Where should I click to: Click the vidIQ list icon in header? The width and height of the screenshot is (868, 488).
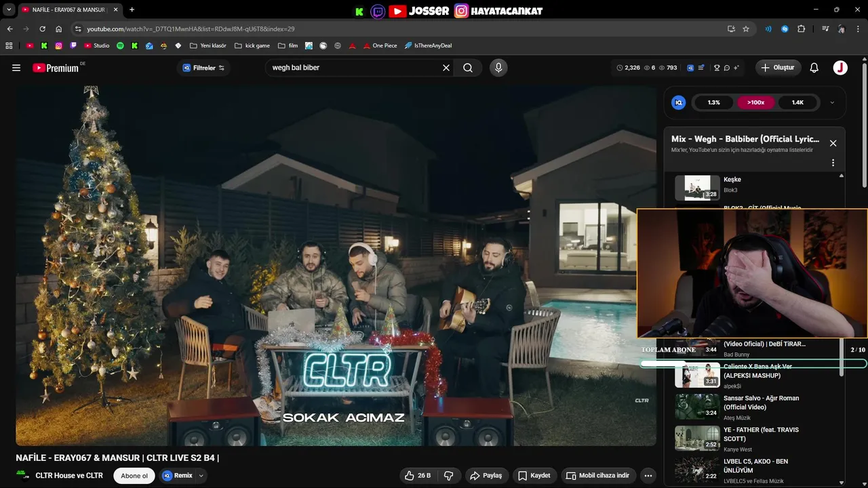click(x=701, y=68)
